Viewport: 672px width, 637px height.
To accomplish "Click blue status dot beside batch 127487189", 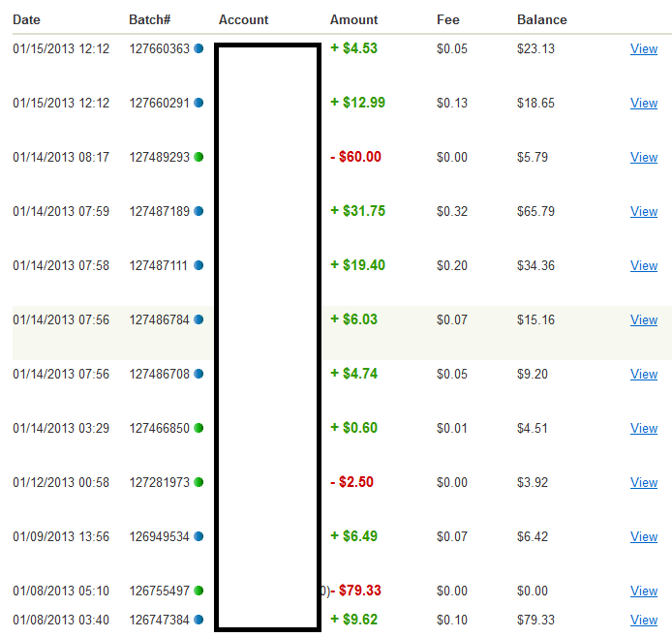I will (x=199, y=211).
